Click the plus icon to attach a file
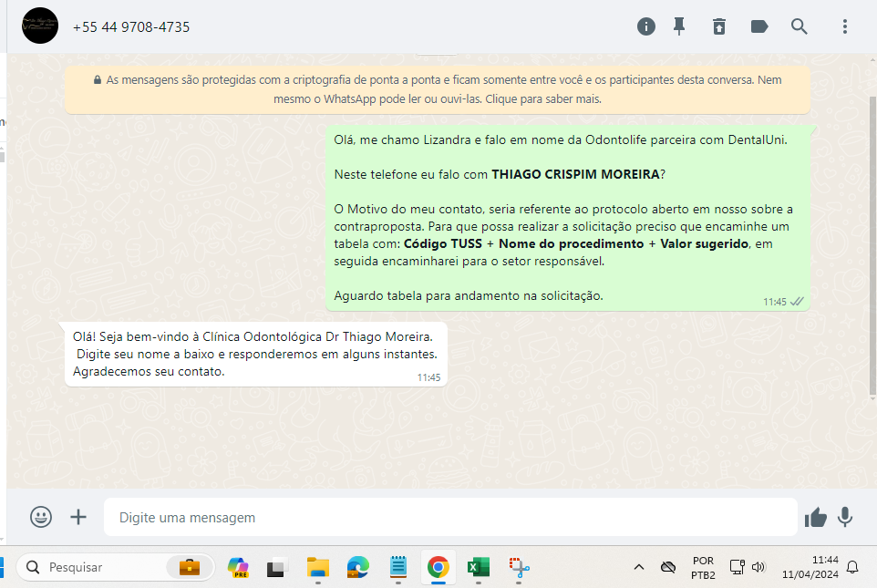 tap(78, 517)
